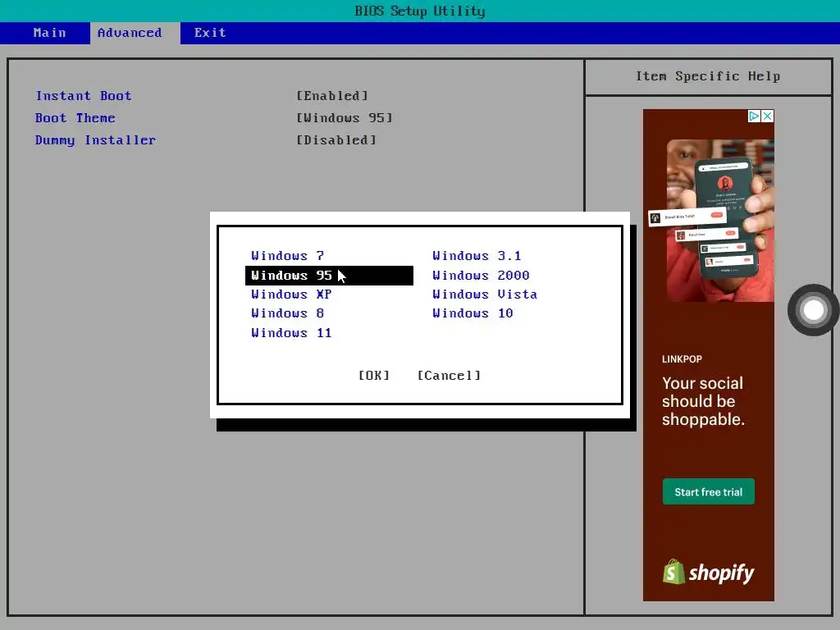
Task: Open the Boot Theme [Windows 95] value
Action: (x=345, y=118)
